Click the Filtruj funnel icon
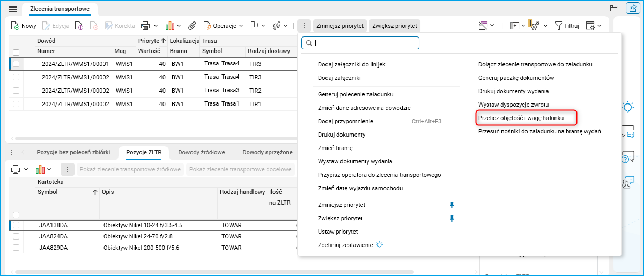This screenshot has width=644, height=276. (x=558, y=26)
